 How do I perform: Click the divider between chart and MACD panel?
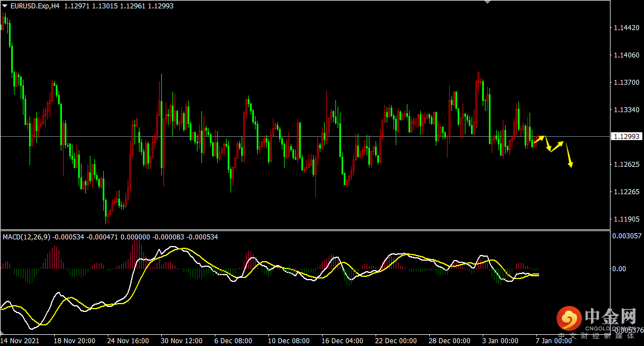tap(304, 230)
